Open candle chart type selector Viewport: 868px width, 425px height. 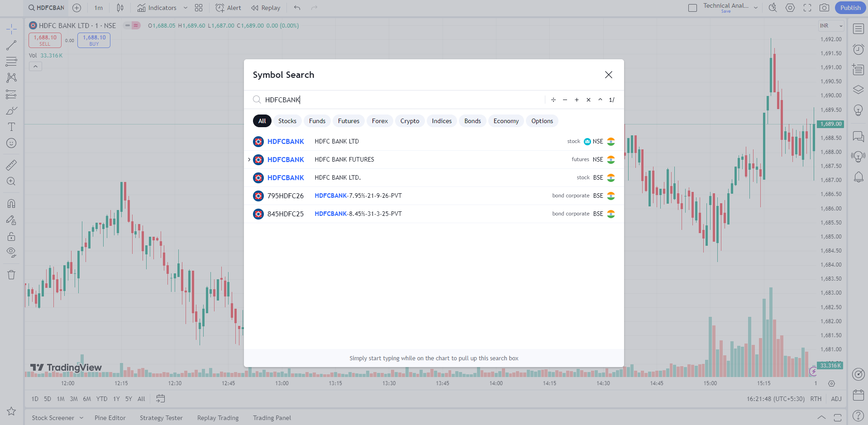click(x=120, y=8)
